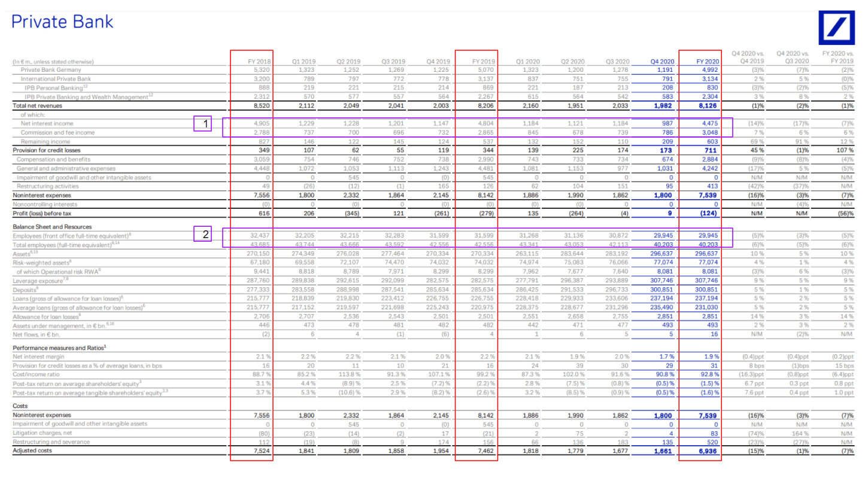Select the 'Q3 2019' column header
Screen dimensions: 868x478
tap(393, 62)
